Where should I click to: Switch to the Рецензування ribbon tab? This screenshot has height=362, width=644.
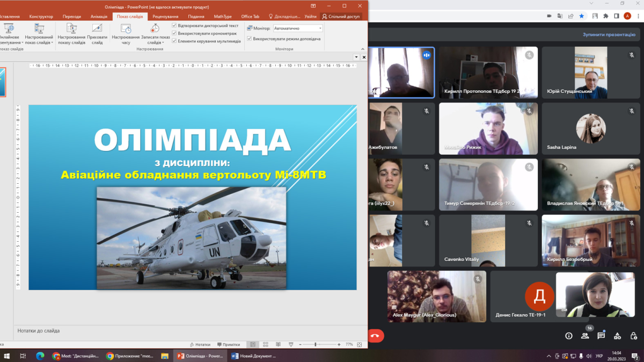(x=165, y=17)
